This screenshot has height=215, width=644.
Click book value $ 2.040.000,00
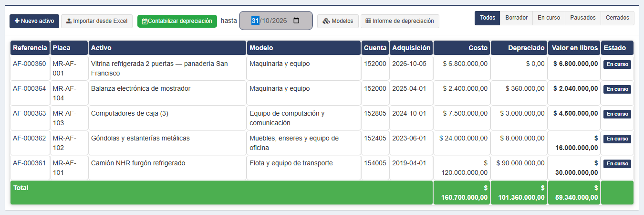pyautogui.click(x=576, y=88)
